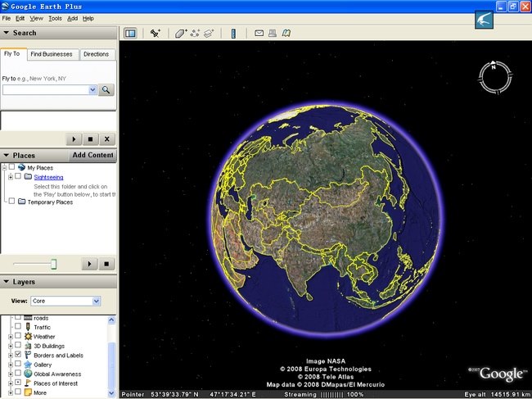
Task: Click the Places of Interest flag icon
Action: (x=28, y=383)
